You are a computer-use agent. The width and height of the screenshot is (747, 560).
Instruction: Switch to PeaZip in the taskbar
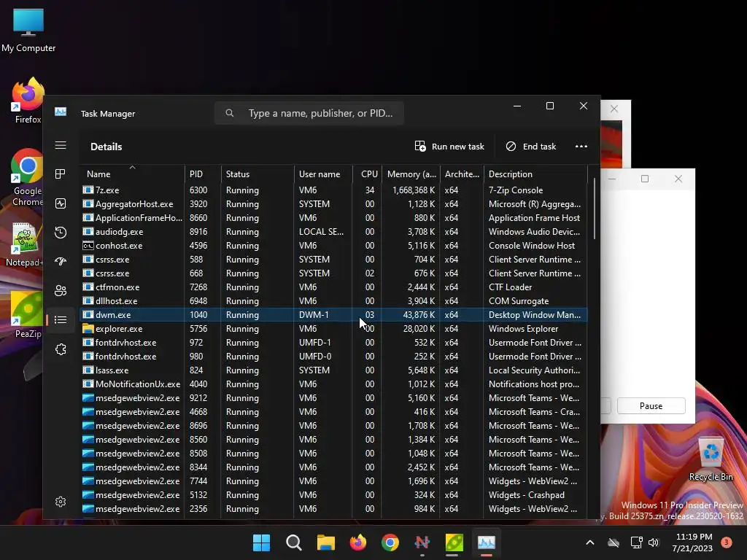point(454,542)
